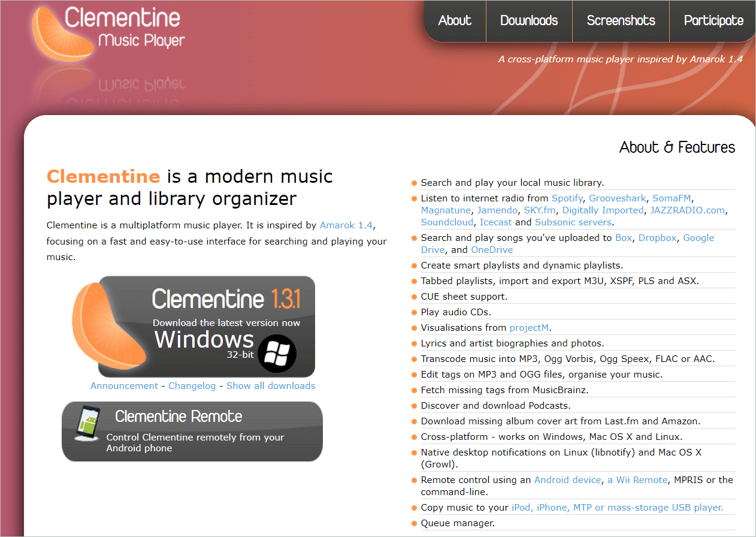Click the Cross-platform works on Windows line
Screen dimensions: 756x537
coord(552,437)
